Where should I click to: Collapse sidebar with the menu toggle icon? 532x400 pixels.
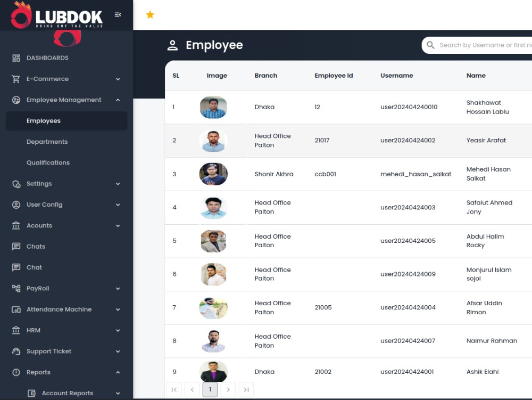tap(118, 14)
